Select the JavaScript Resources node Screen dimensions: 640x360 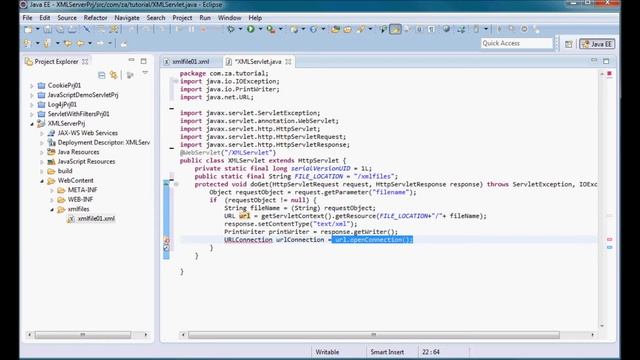click(86, 162)
